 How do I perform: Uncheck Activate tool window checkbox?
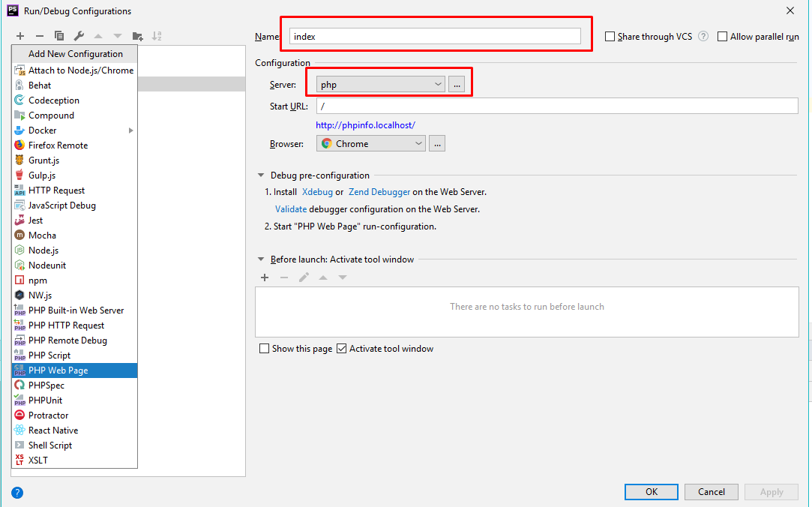coord(342,349)
